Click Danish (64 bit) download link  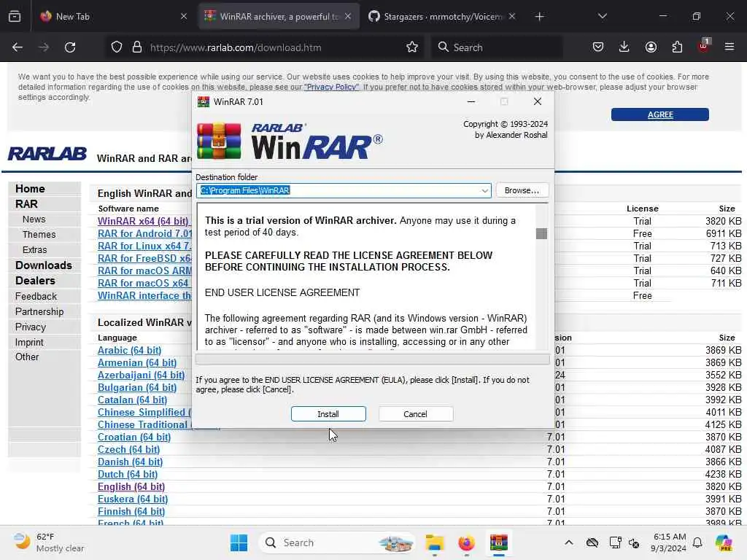pyautogui.click(x=130, y=462)
